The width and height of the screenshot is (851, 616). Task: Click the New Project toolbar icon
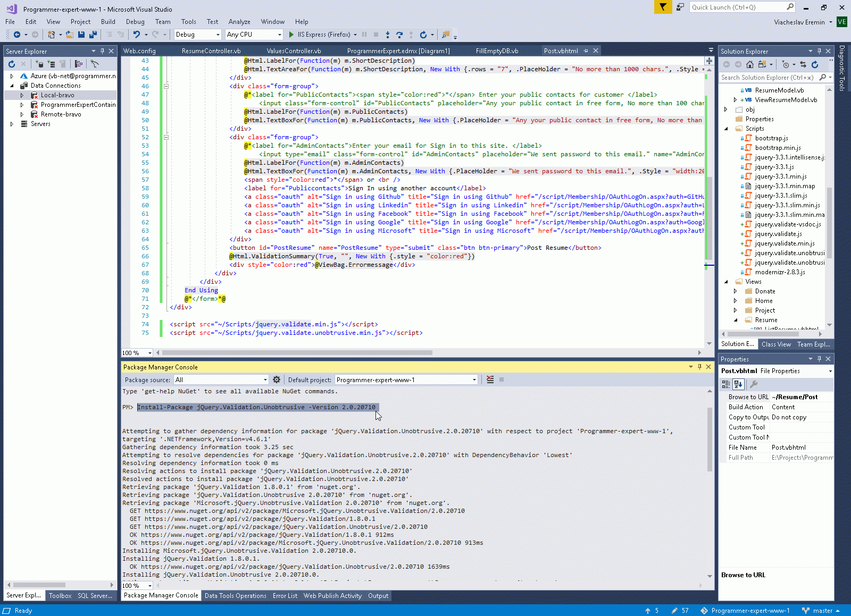click(x=51, y=35)
